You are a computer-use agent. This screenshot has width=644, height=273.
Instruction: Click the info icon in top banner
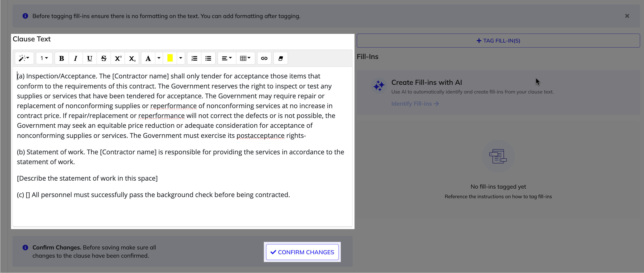coord(25,16)
